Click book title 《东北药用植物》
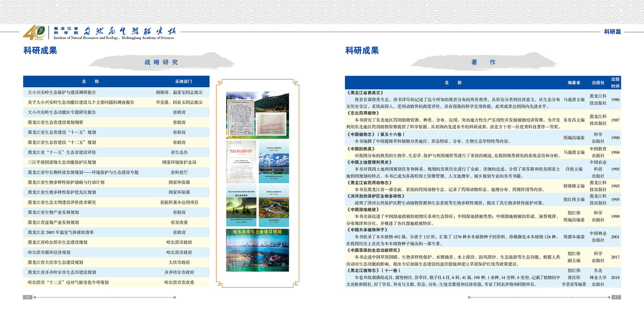644x322 pixels. pyautogui.click(x=363, y=113)
